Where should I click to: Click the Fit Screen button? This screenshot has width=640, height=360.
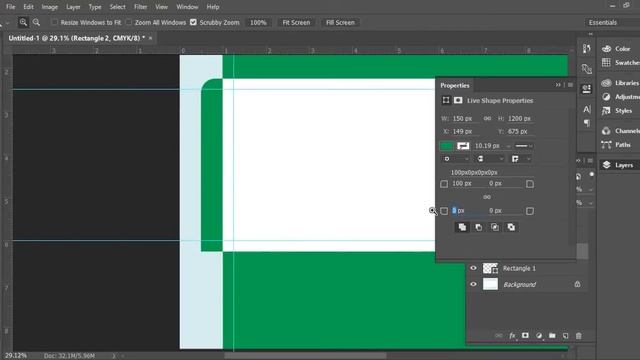(296, 22)
